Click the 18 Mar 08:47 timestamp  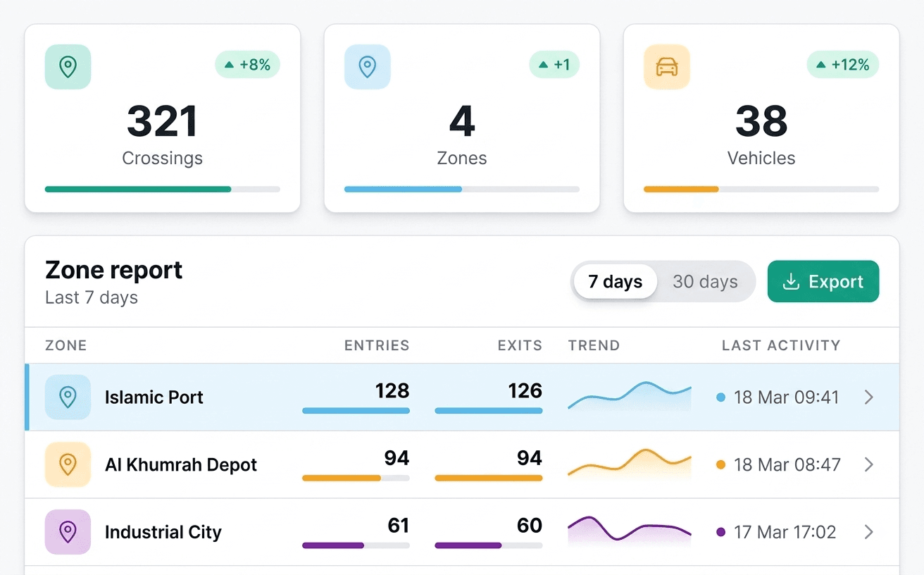coord(787,465)
